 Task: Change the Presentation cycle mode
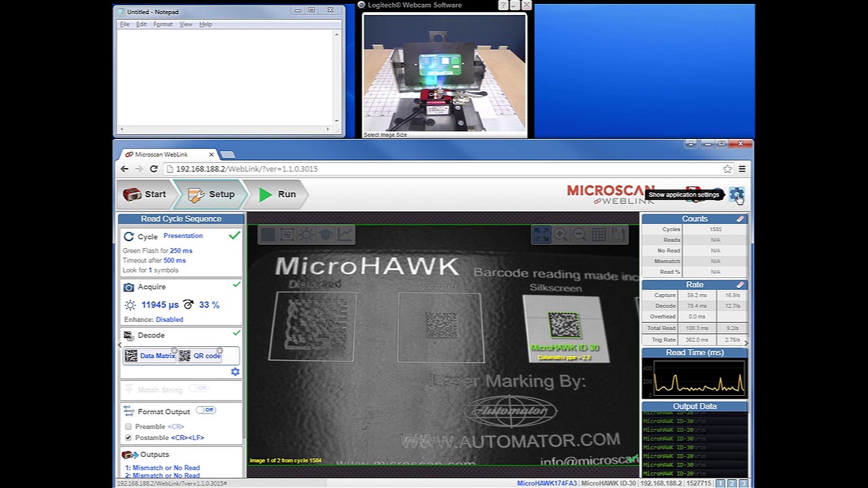[x=183, y=236]
